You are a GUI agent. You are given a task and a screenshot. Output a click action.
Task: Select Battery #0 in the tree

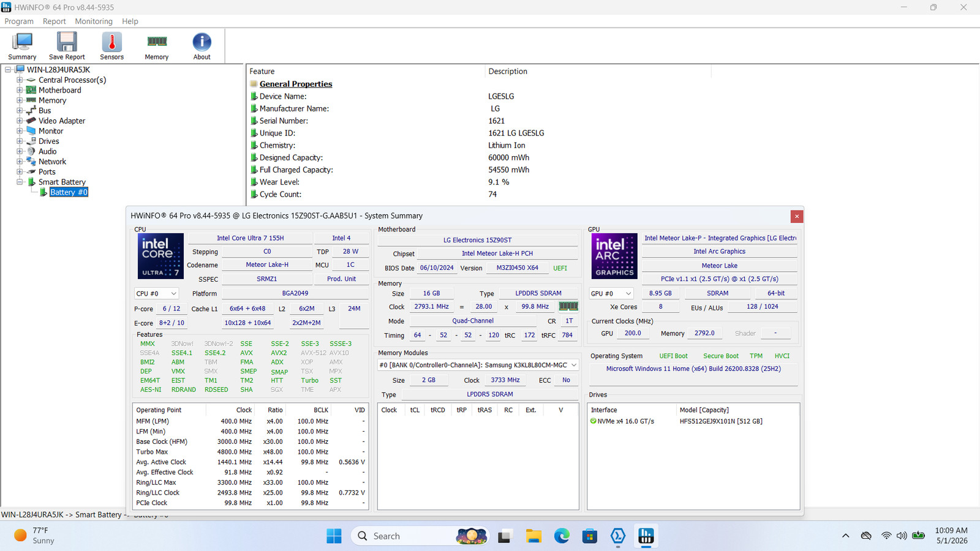pyautogui.click(x=69, y=192)
